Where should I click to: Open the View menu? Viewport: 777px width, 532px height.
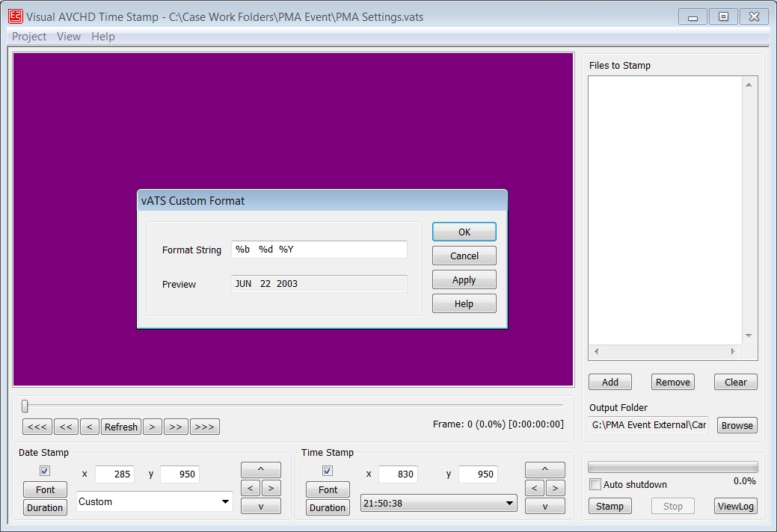[68, 37]
